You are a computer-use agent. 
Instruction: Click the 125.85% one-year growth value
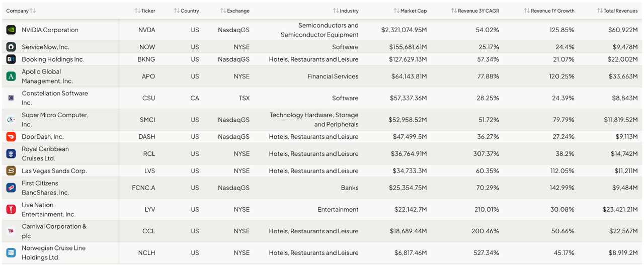tap(562, 30)
